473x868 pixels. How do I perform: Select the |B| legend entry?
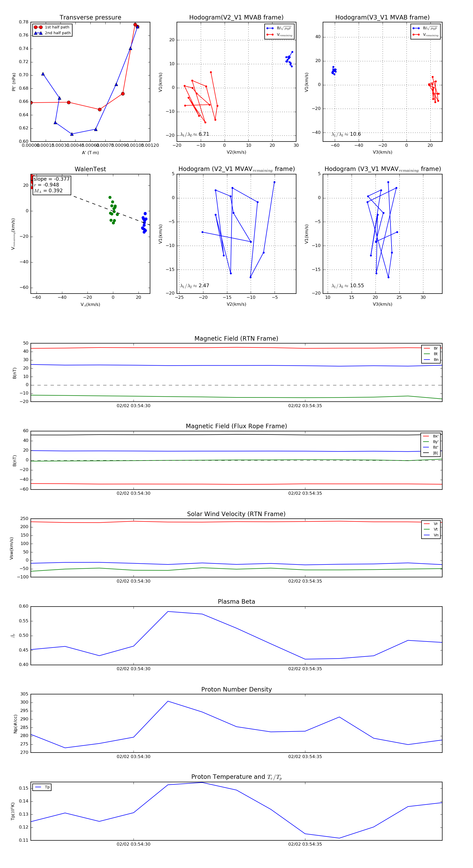click(431, 453)
